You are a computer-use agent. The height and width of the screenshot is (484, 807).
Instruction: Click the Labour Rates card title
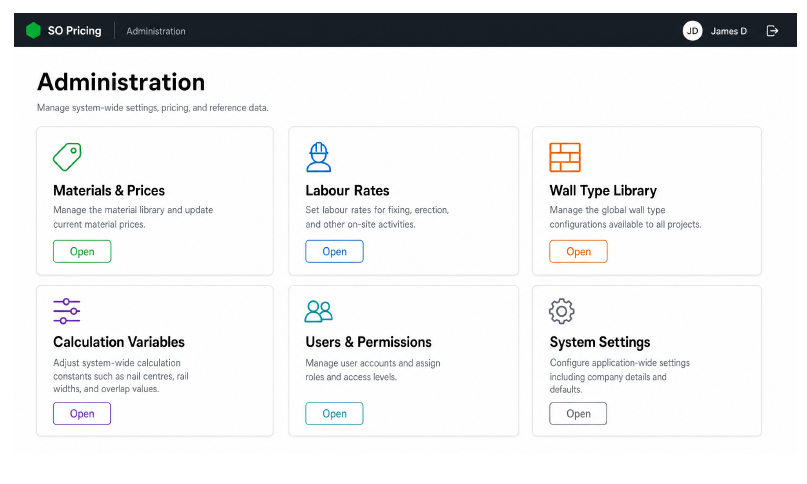347,191
